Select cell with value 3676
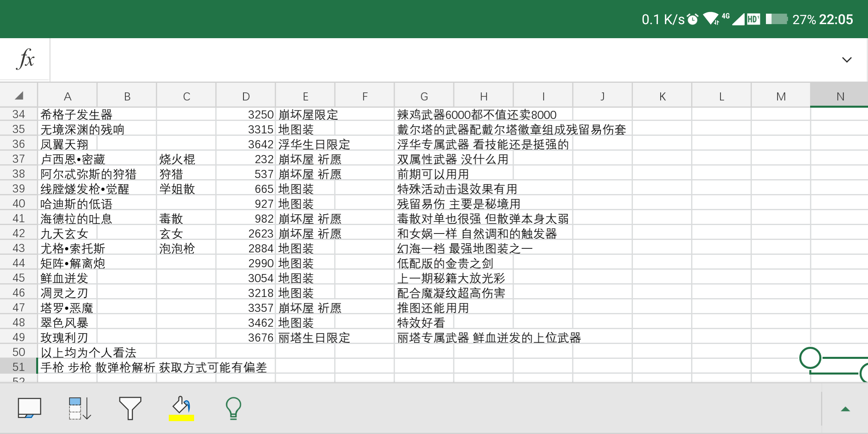 pyautogui.click(x=246, y=338)
